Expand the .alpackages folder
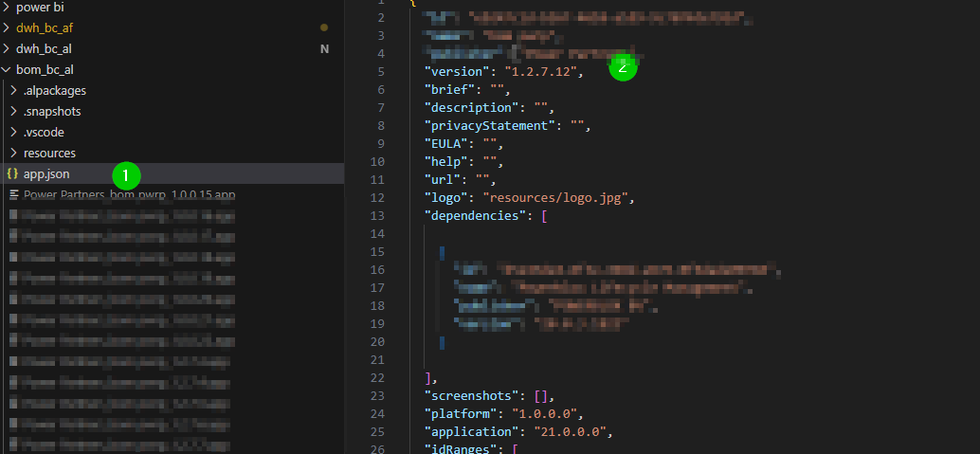980x454 pixels. (x=55, y=91)
